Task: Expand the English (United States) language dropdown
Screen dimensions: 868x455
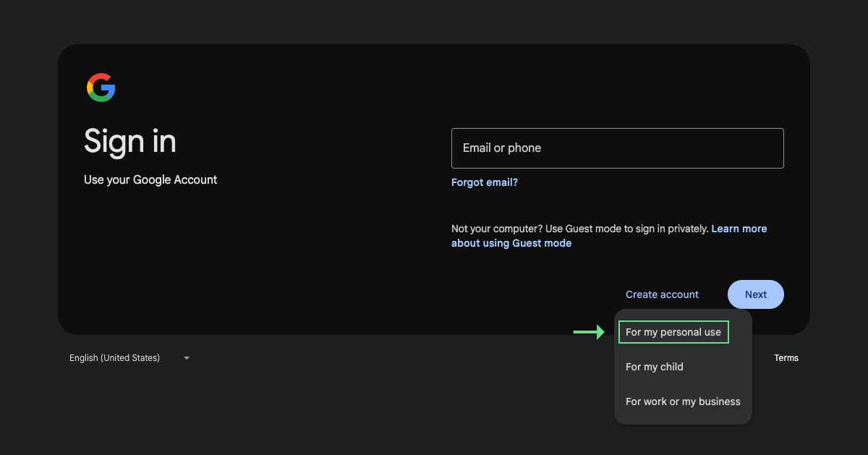Action: coord(129,358)
